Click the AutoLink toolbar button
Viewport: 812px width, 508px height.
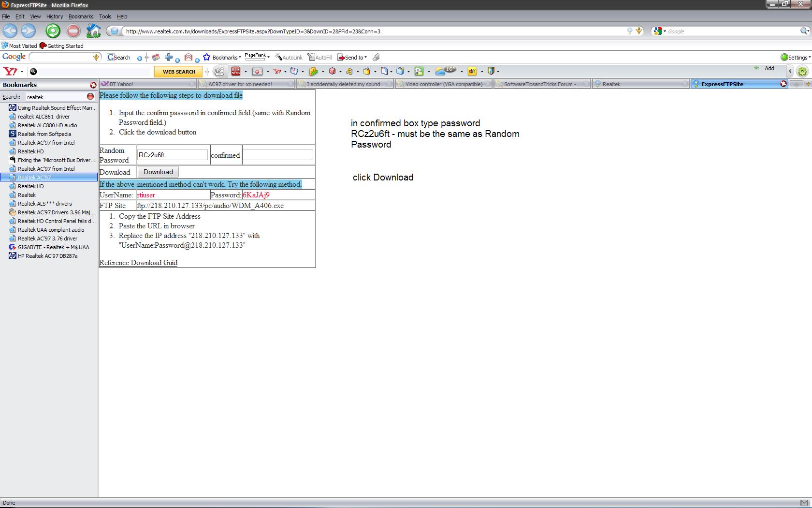point(289,57)
